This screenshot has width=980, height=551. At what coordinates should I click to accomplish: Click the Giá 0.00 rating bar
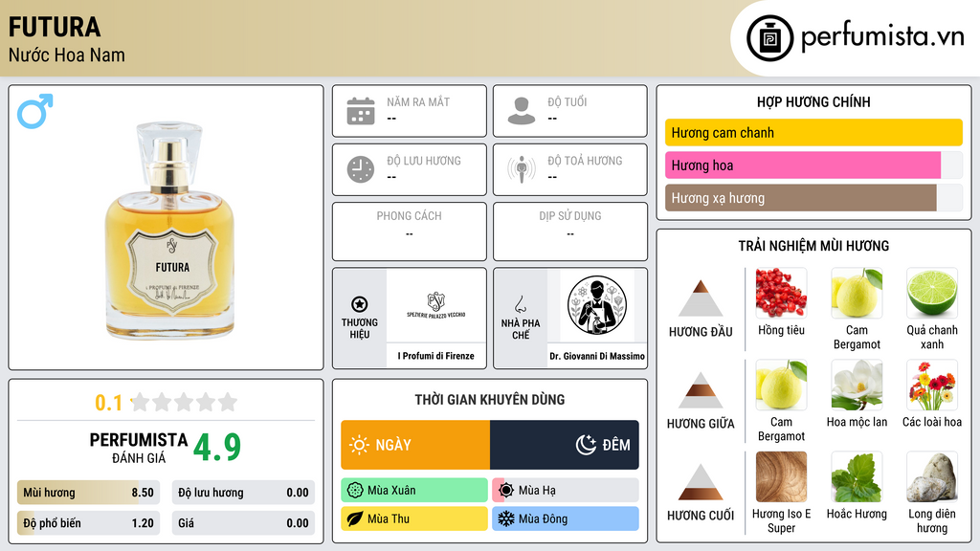(x=243, y=523)
